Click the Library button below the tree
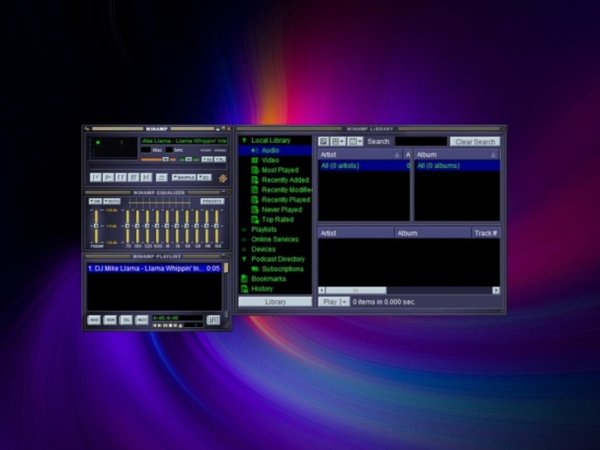Viewport: 600px width, 450px height. pyautogui.click(x=275, y=302)
